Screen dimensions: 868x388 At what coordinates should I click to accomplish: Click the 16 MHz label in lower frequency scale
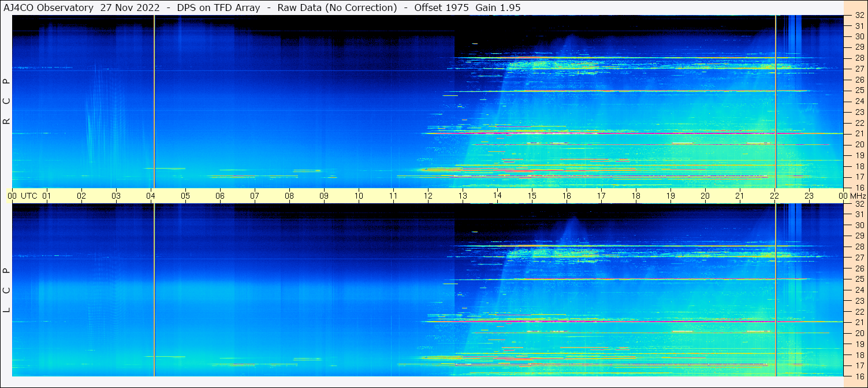pyautogui.click(x=859, y=376)
